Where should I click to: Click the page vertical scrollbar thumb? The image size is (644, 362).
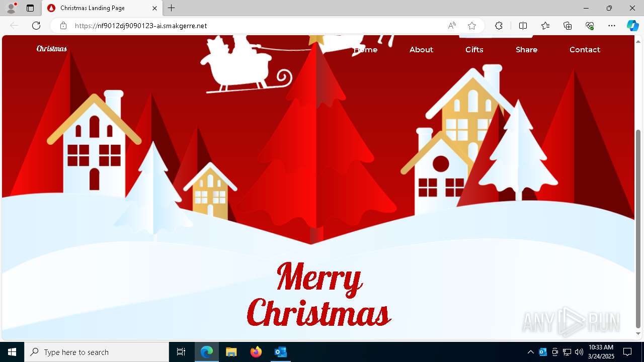[638, 229]
